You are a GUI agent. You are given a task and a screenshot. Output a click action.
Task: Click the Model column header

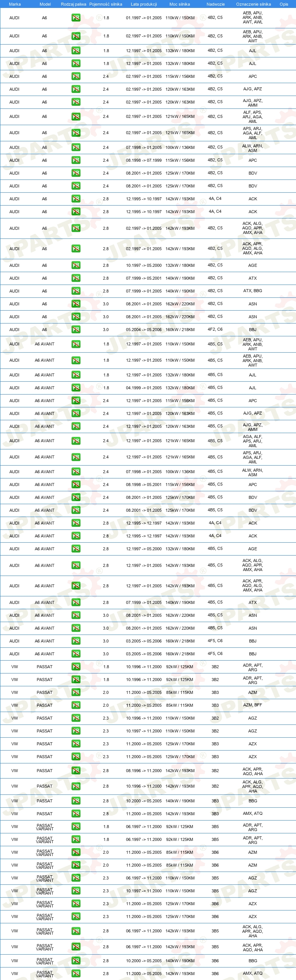coord(45,4)
